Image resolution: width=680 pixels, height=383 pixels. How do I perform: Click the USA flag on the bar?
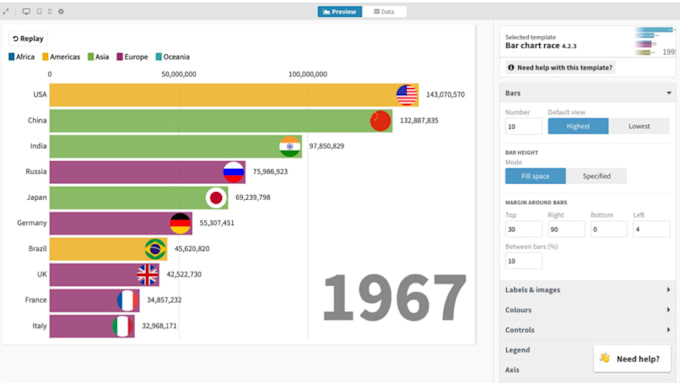407,95
